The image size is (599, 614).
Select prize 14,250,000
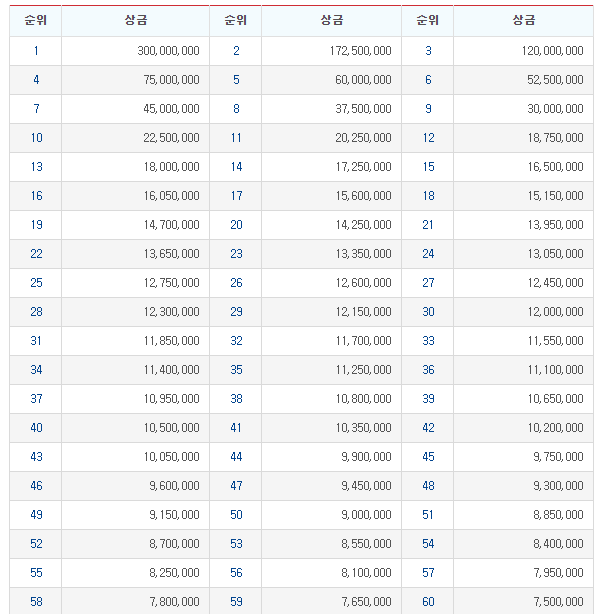363,225
